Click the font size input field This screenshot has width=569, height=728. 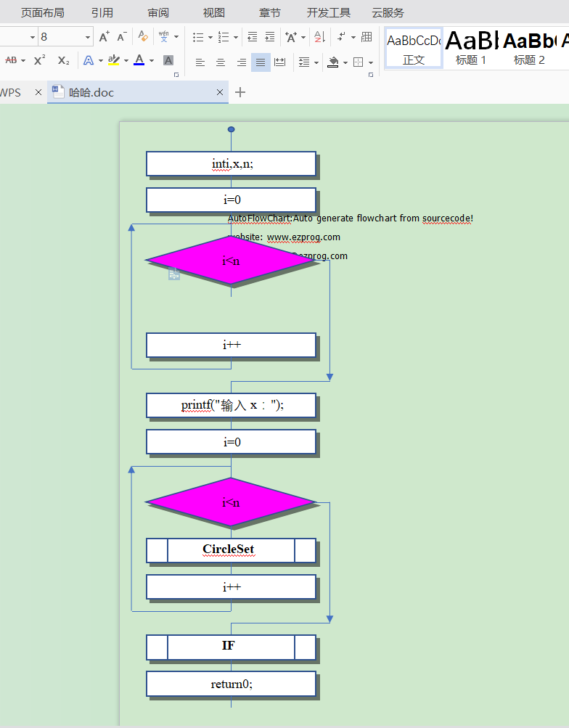click(x=61, y=37)
